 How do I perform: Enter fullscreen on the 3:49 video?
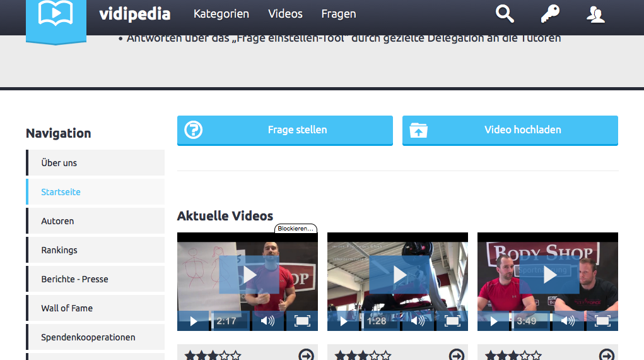pos(602,321)
